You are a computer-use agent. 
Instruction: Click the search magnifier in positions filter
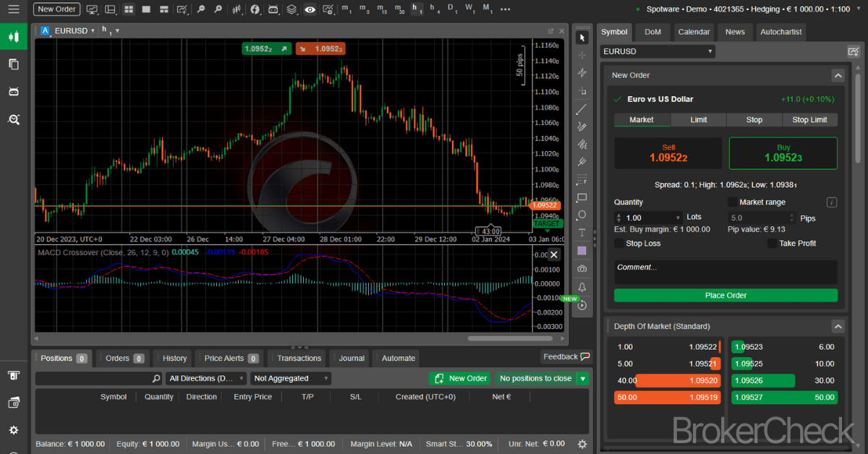(x=156, y=378)
